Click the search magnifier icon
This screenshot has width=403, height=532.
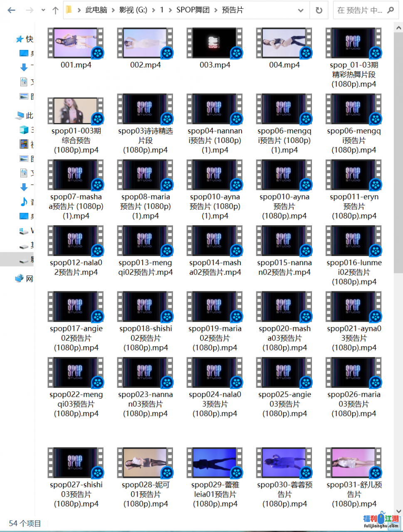coord(391,10)
